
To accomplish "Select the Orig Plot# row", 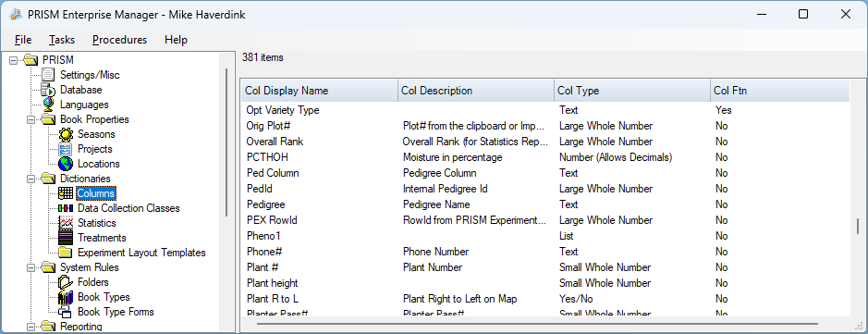I will tap(545, 126).
